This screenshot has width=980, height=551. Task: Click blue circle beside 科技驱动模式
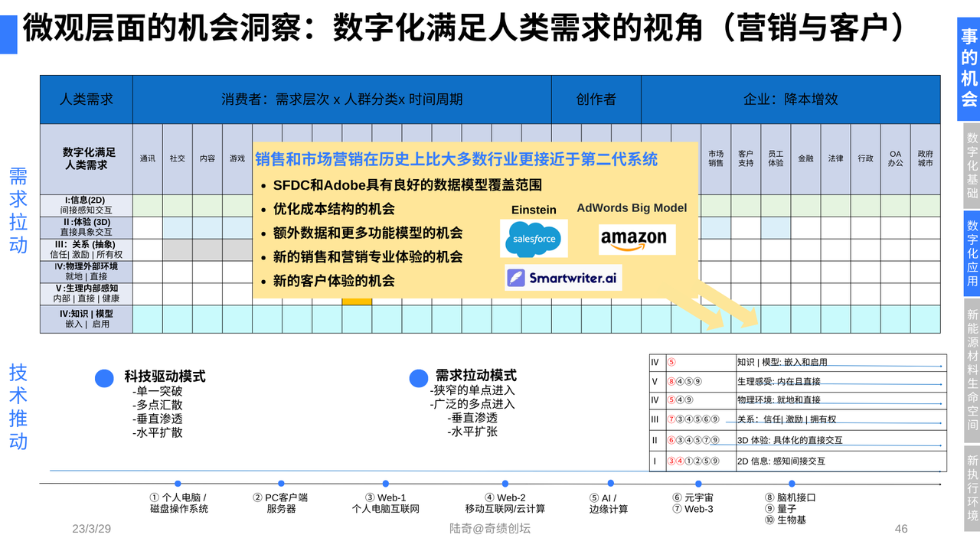tap(104, 378)
